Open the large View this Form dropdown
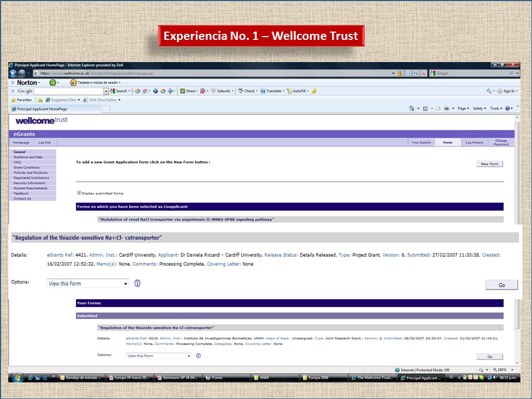Viewport: 532px width, 399px height. [x=88, y=284]
